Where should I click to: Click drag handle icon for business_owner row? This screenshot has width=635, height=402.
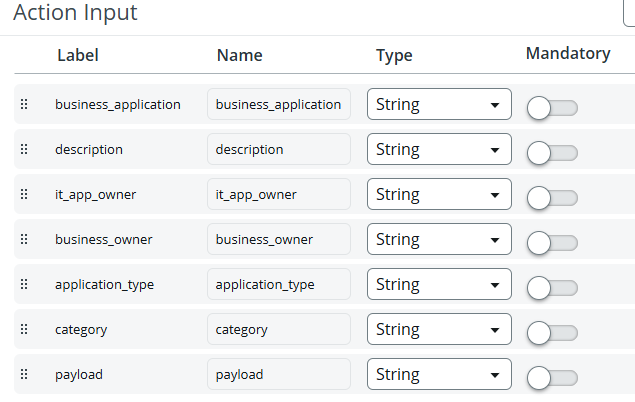pos(24,239)
